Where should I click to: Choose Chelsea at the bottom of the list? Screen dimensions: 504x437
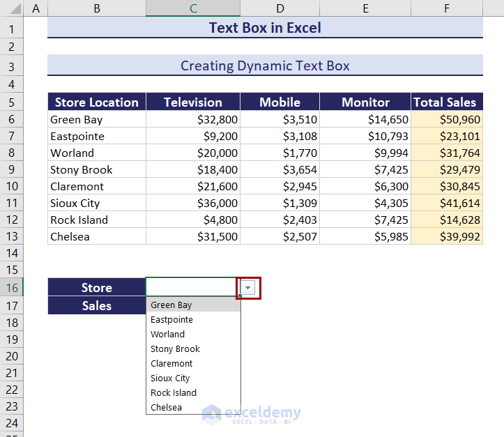click(x=166, y=407)
